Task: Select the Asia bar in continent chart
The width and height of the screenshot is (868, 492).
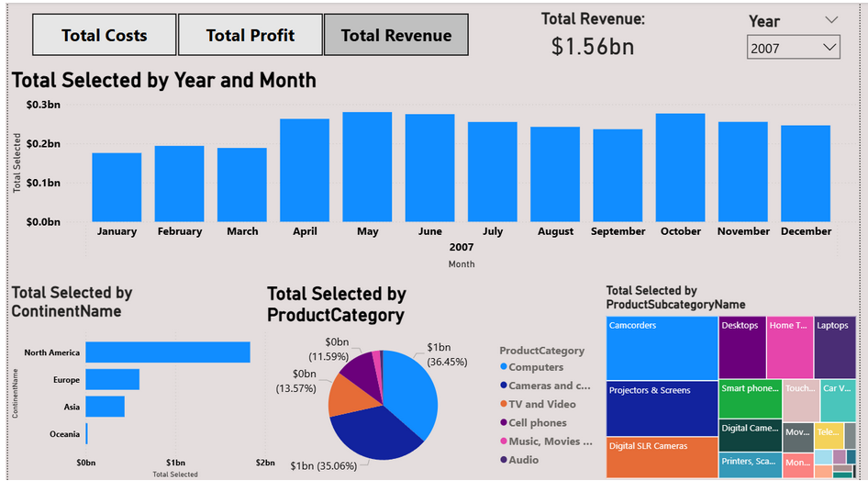Action: click(x=105, y=407)
